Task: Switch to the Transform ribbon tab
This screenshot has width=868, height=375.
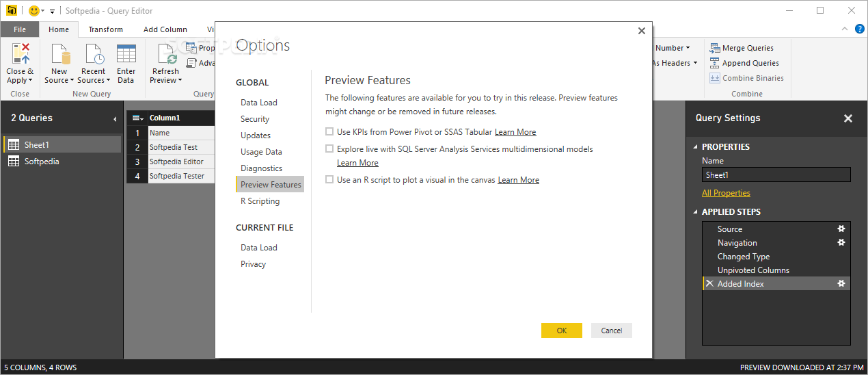Action: [x=106, y=29]
